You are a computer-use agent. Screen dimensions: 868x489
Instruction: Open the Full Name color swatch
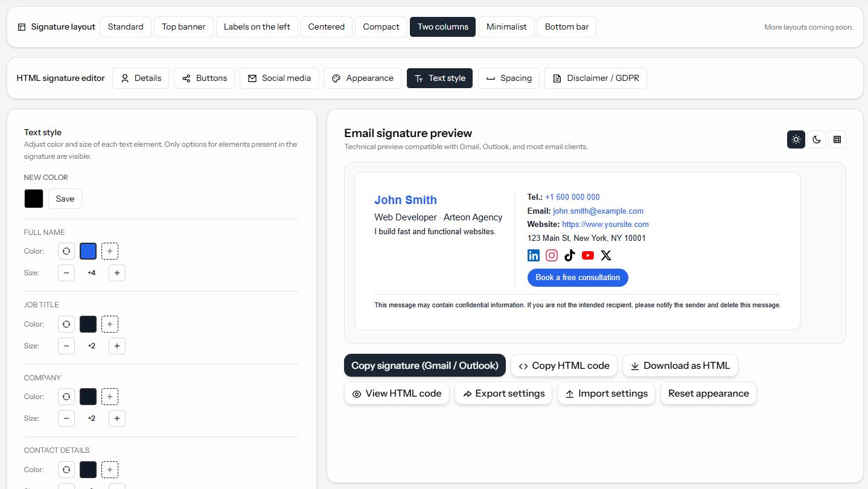(88, 251)
